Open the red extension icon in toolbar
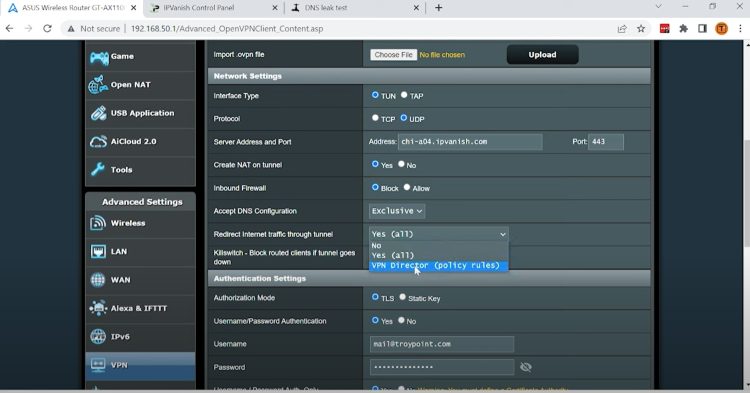This screenshot has width=750, height=393. (x=664, y=29)
